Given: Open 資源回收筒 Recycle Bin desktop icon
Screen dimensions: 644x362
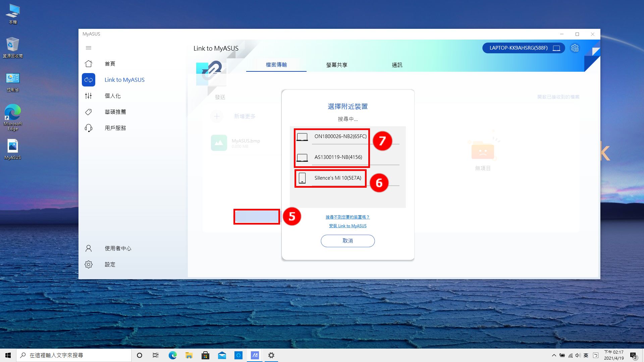Looking at the screenshot, I should (13, 47).
